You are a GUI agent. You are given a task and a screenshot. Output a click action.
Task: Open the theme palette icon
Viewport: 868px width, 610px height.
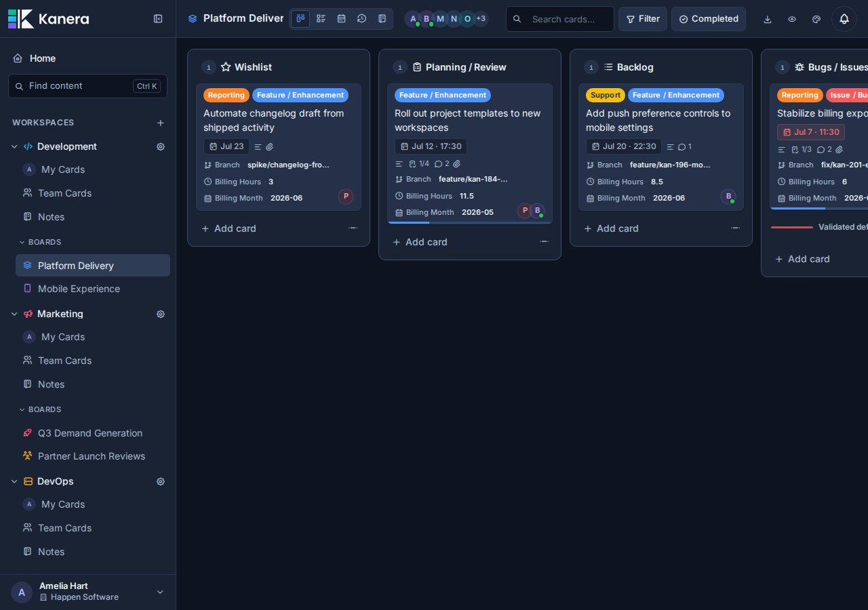[x=816, y=19]
